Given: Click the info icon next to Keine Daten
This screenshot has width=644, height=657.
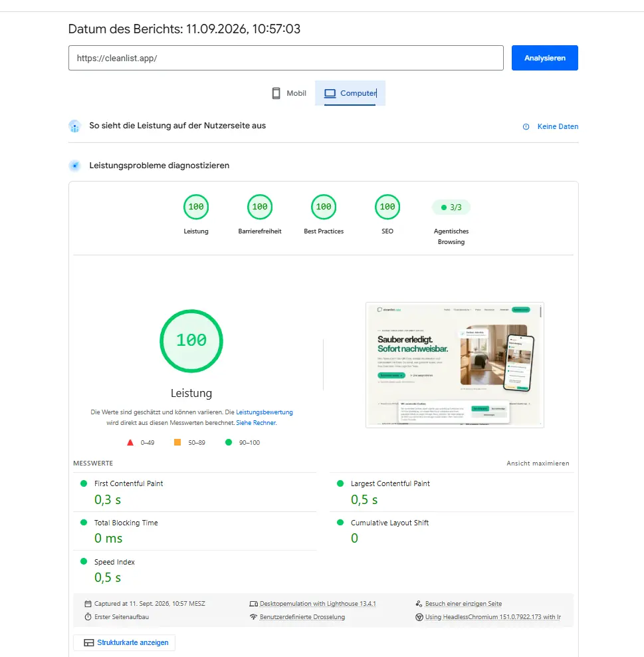Looking at the screenshot, I should point(526,126).
